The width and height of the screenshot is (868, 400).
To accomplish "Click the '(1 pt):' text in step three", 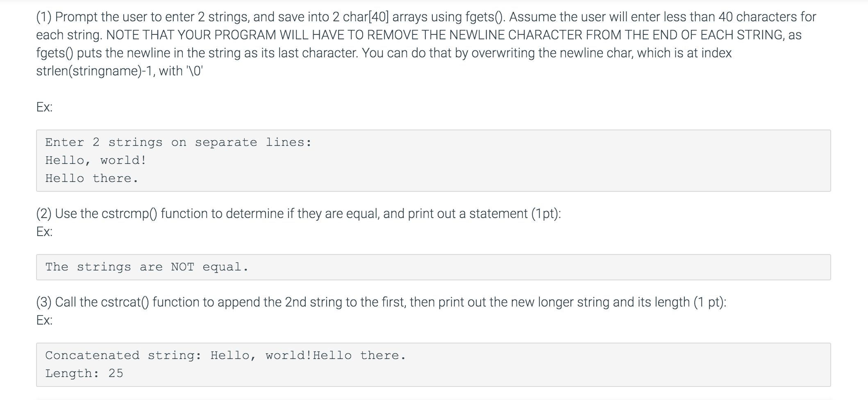I will coord(710,302).
